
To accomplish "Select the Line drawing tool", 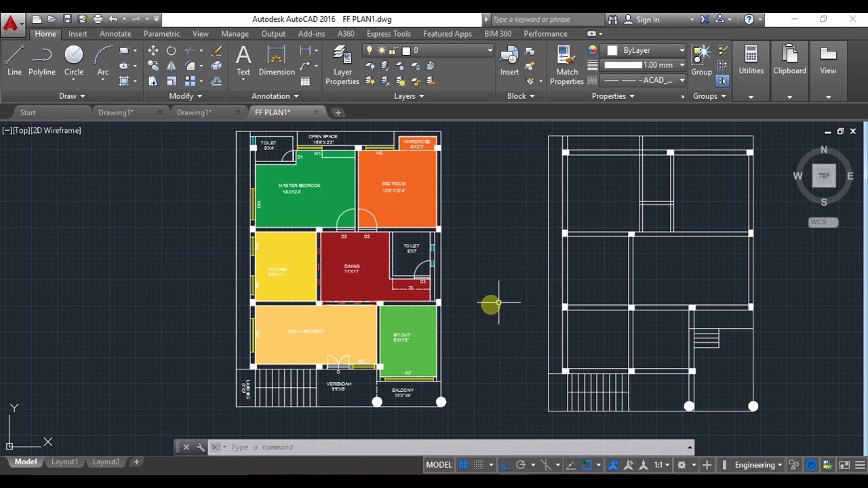I will (x=14, y=54).
